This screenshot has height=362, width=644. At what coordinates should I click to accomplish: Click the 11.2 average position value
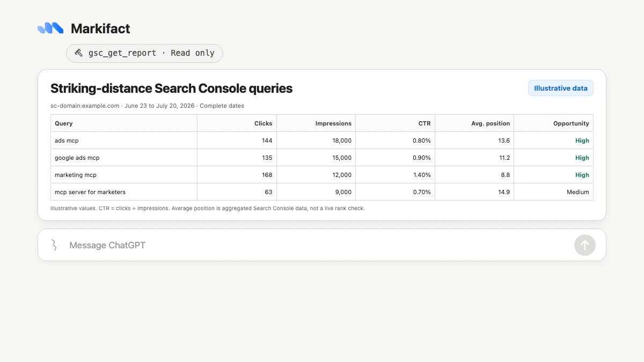point(504,158)
